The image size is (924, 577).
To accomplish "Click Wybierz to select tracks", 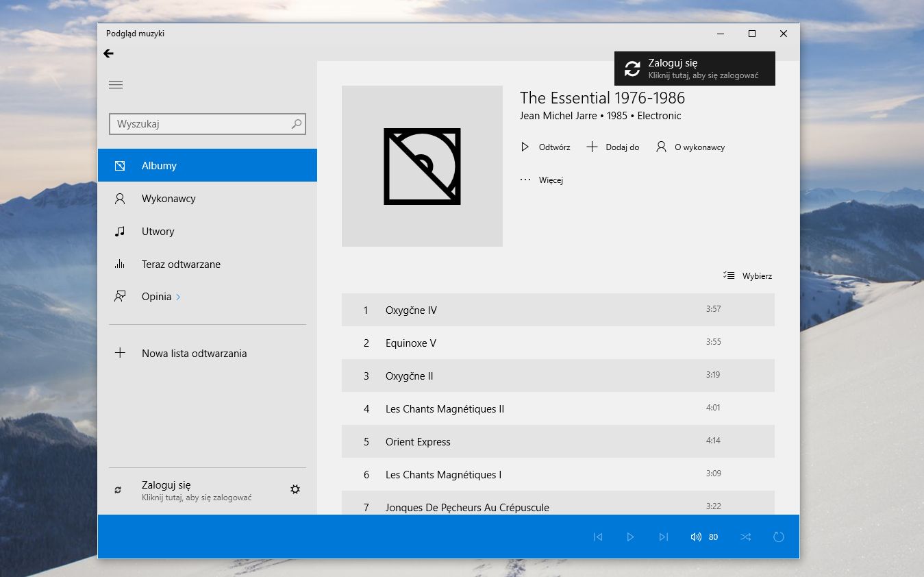I will tap(747, 276).
